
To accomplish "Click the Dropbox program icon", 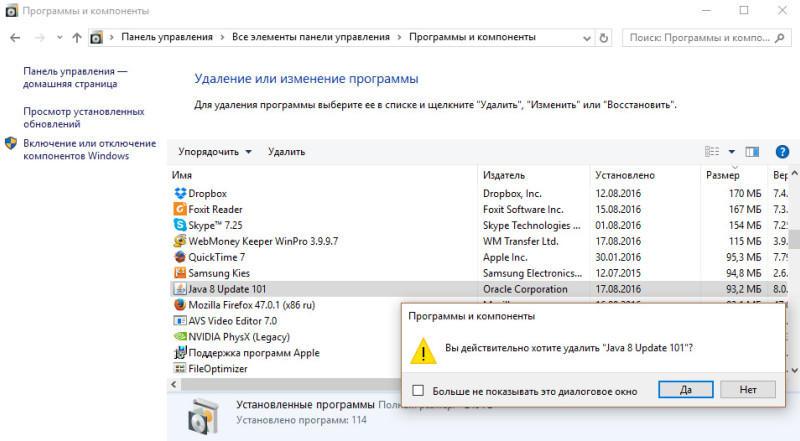I will 180,193.
